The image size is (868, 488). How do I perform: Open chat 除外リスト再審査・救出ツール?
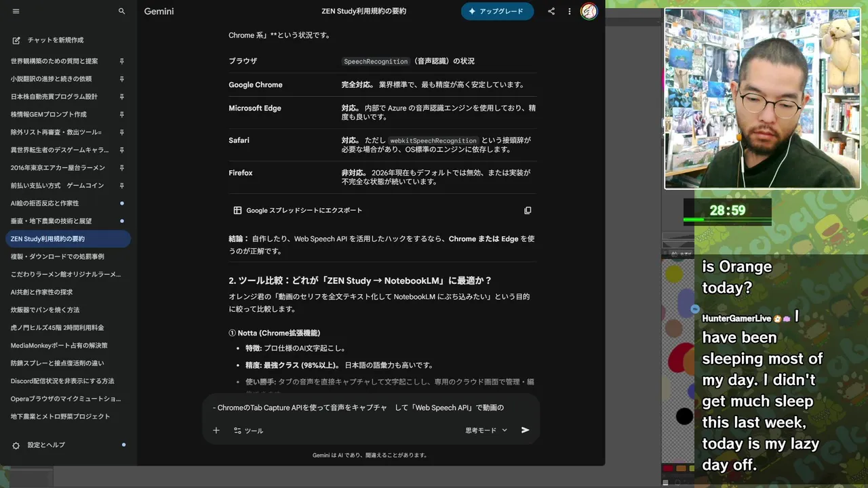tap(56, 132)
